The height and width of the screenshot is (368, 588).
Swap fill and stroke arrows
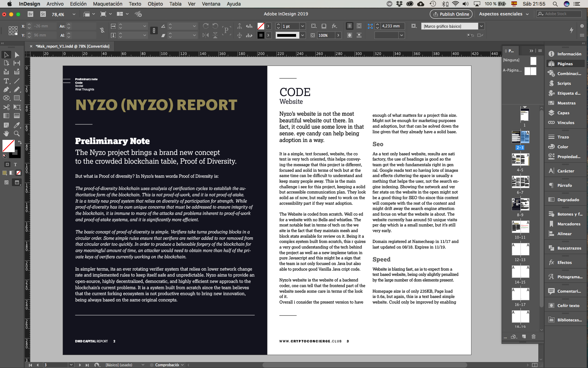20,142
